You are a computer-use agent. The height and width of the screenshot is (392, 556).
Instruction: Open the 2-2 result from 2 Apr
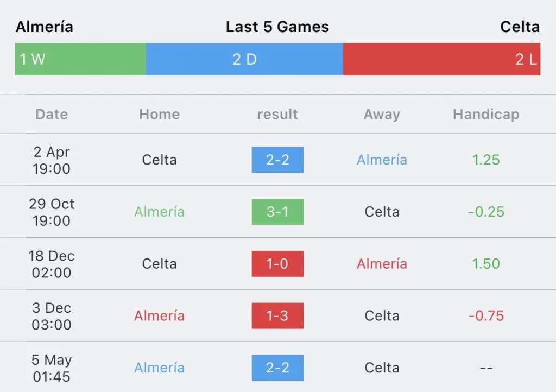pyautogui.click(x=277, y=160)
